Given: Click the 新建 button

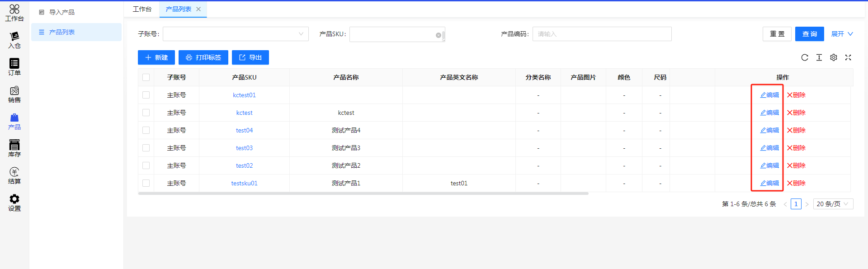Looking at the screenshot, I should click(x=156, y=57).
